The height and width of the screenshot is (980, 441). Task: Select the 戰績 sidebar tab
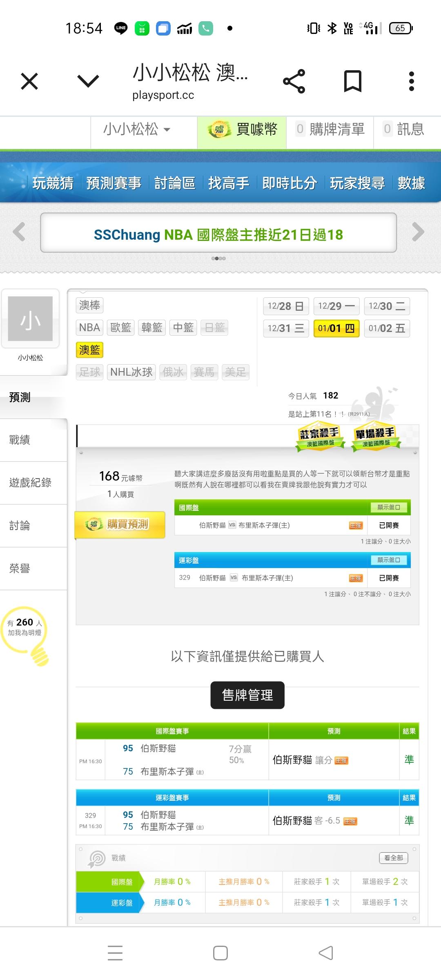pos(20,440)
